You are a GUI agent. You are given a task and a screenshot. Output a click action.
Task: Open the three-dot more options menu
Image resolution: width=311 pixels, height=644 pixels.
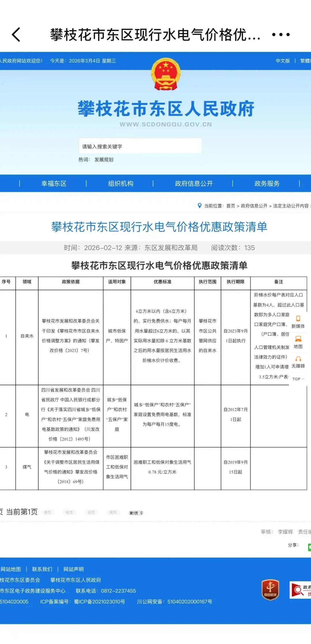click(x=281, y=35)
